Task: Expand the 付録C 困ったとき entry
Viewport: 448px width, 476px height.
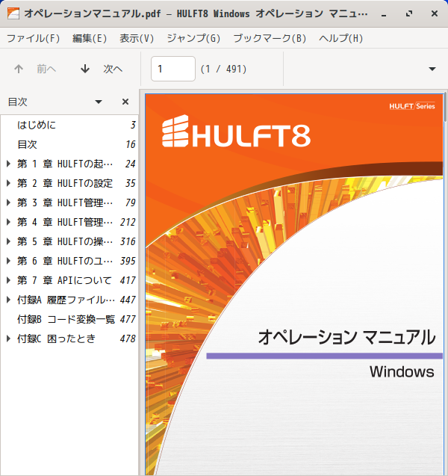Action: pos(8,339)
